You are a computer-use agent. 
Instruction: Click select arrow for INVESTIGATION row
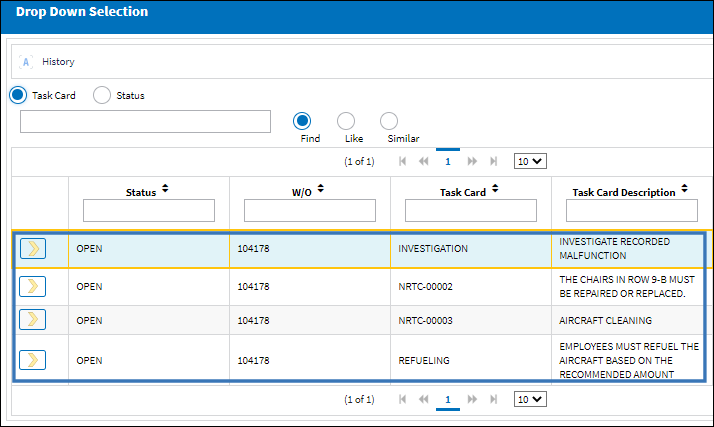point(33,249)
